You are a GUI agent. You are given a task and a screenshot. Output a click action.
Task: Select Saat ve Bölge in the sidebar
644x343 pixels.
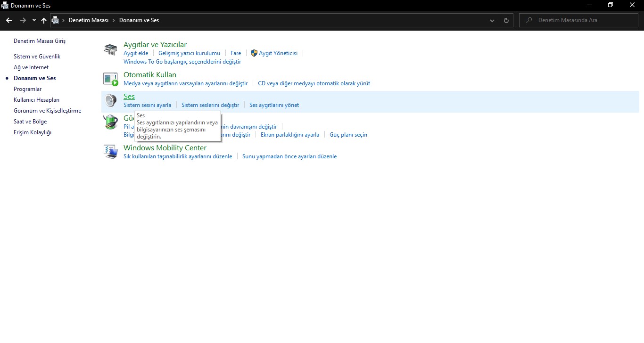(x=30, y=122)
